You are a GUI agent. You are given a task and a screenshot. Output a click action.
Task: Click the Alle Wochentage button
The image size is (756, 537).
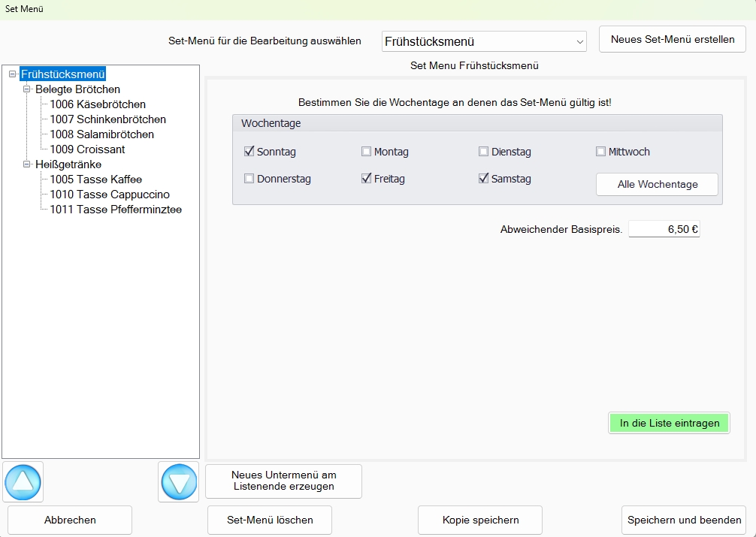point(658,184)
